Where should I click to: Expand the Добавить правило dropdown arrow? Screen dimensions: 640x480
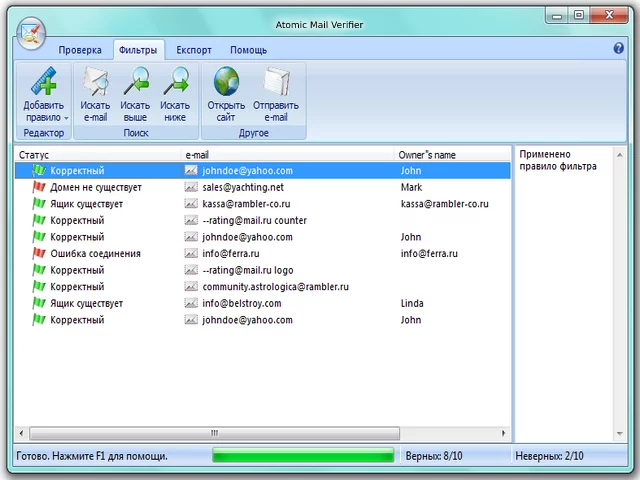point(66,118)
